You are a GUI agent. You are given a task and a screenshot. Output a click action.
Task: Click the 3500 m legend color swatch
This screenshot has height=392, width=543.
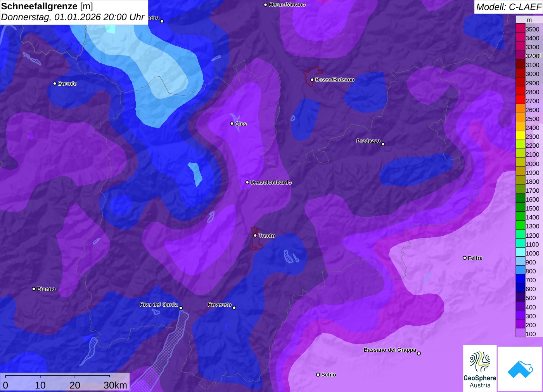(x=521, y=29)
